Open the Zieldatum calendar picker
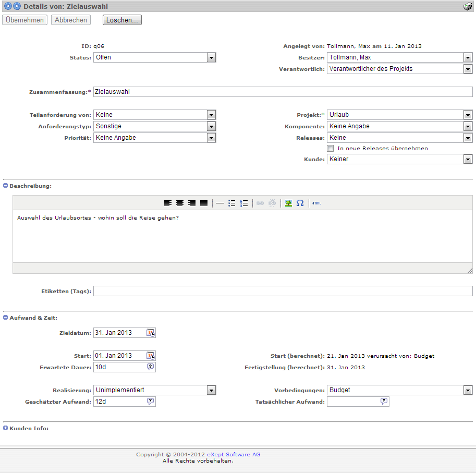This screenshot has height=473, width=476. pos(151,333)
